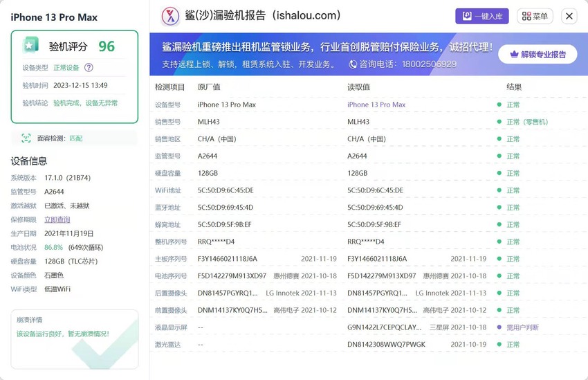The image size is (588, 380).
Task: Click system version 17.1.0 (21B74)
Action: tap(68, 178)
